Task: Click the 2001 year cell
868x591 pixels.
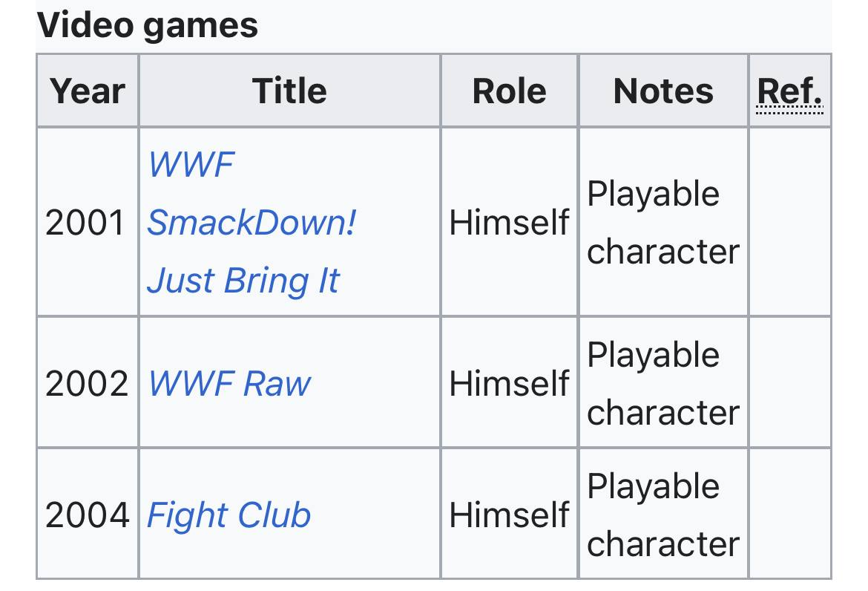Action: click(x=86, y=222)
